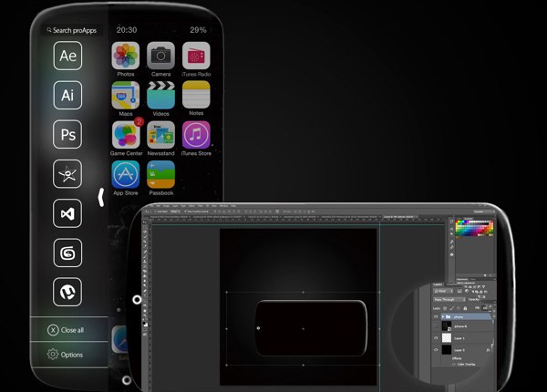Select the Layer 1 white thumbnail
This screenshot has height=392, width=547.
point(447,338)
